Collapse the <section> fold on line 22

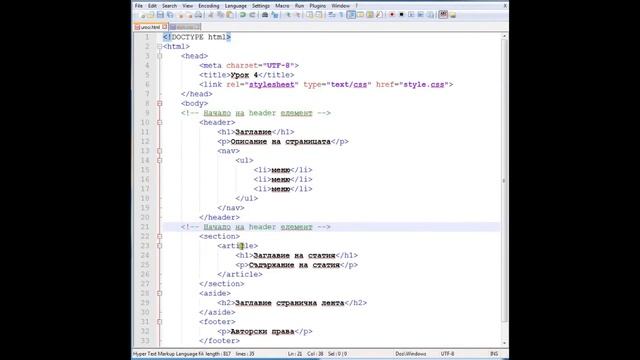coord(160,236)
